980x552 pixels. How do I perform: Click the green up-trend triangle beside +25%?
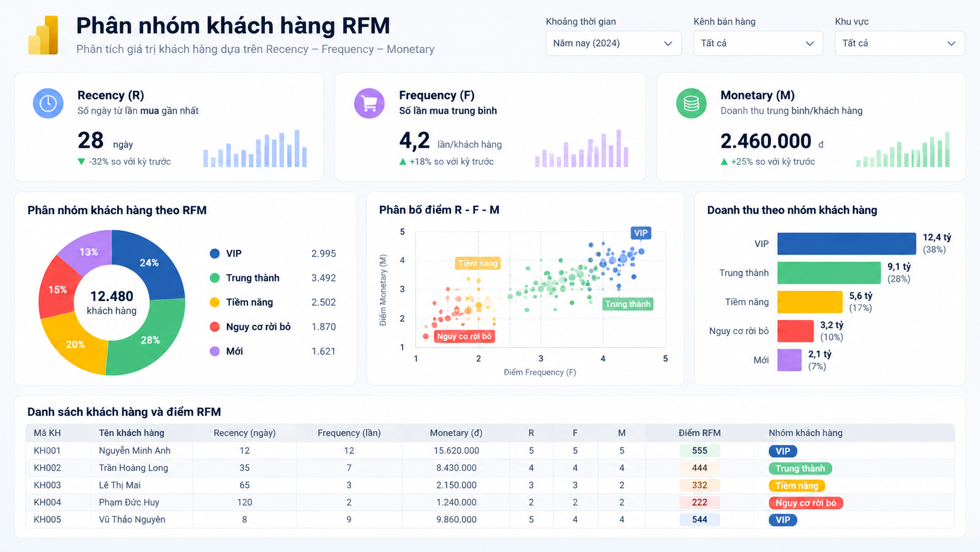point(724,161)
